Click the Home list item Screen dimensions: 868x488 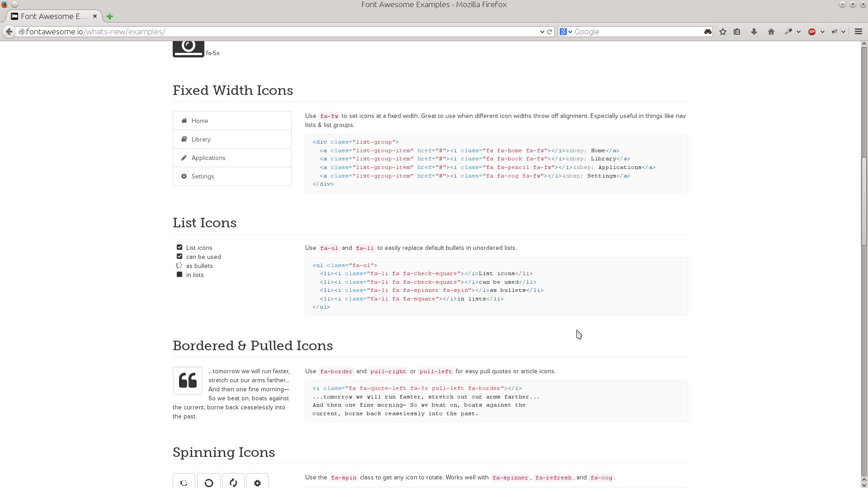click(232, 121)
